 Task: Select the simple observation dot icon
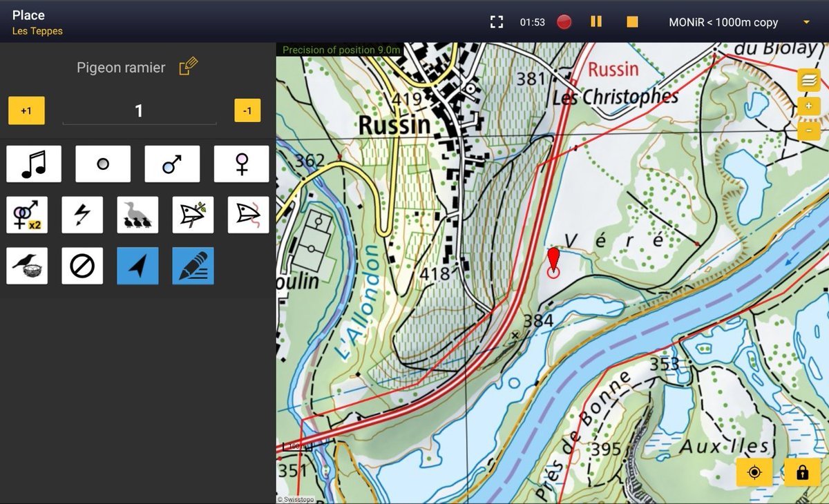103,164
